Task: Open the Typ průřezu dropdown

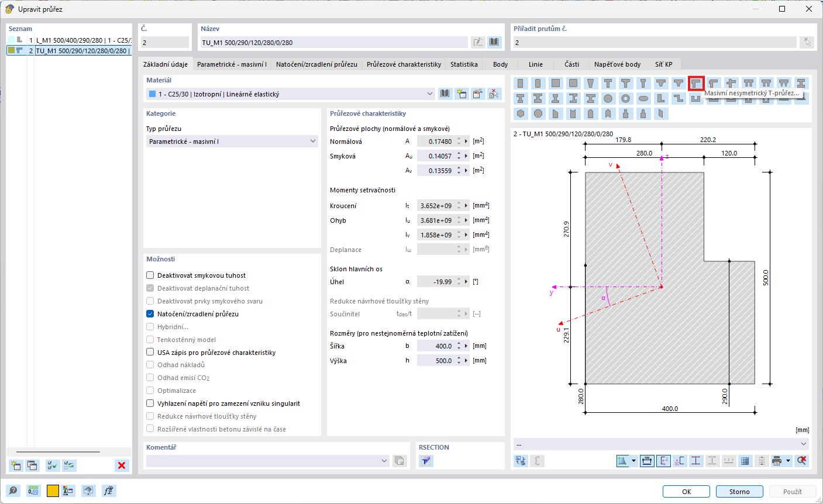Action: coord(232,141)
